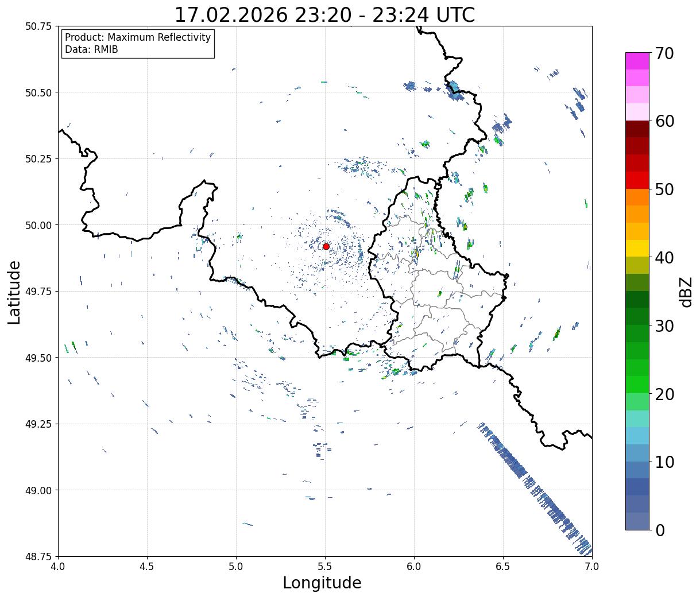The width and height of the screenshot is (700, 597).
Task: Click the colorbar tick label "10"
Action: pos(664,462)
